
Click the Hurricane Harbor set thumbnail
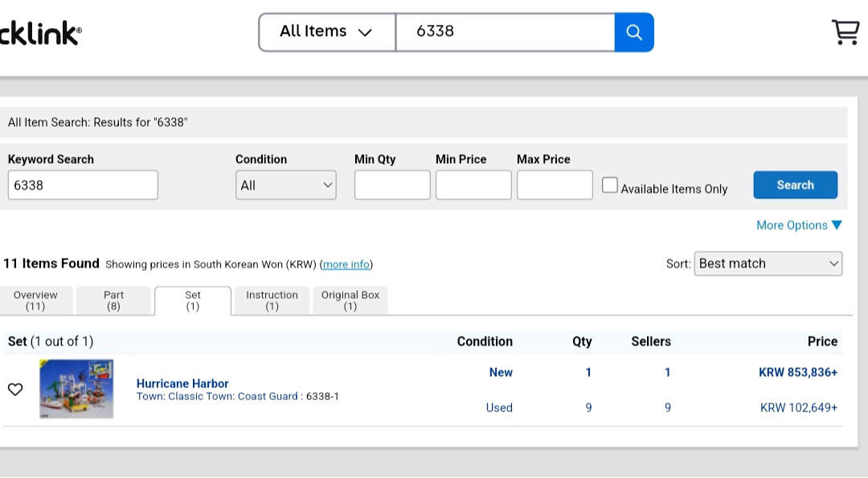pos(76,389)
